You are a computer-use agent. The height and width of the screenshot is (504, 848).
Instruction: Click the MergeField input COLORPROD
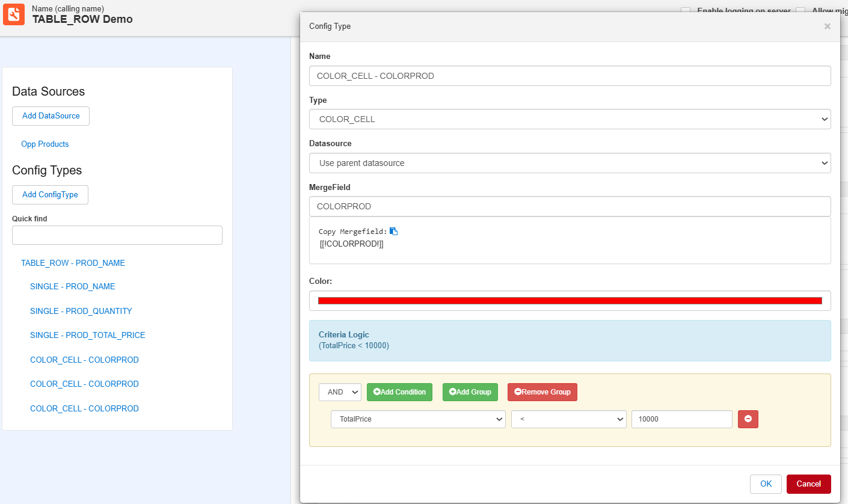click(570, 206)
